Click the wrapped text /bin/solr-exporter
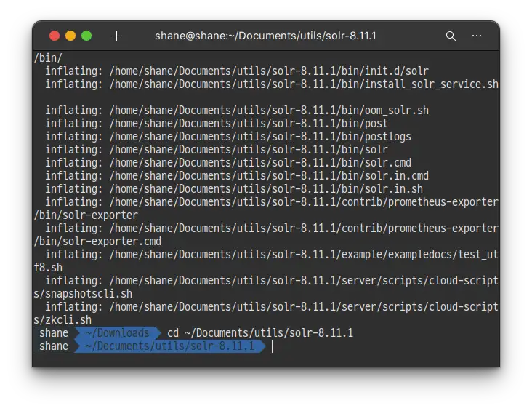This screenshot has height=411, width=532. coord(86,215)
